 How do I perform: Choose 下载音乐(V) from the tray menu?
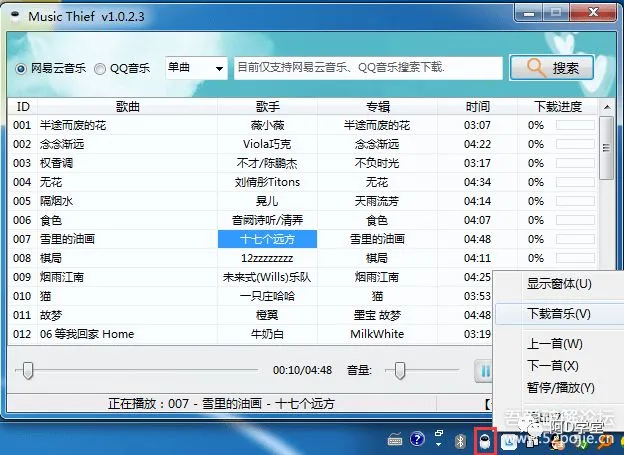coord(559,314)
